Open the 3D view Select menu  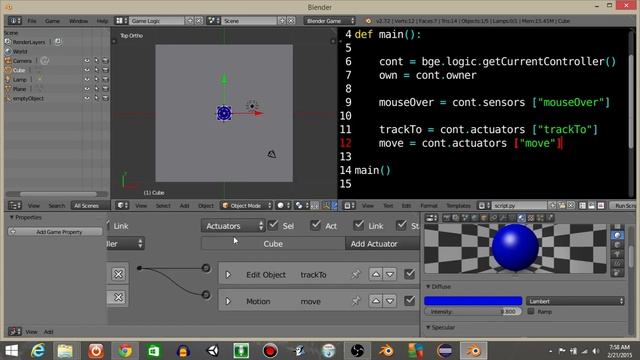(163, 206)
